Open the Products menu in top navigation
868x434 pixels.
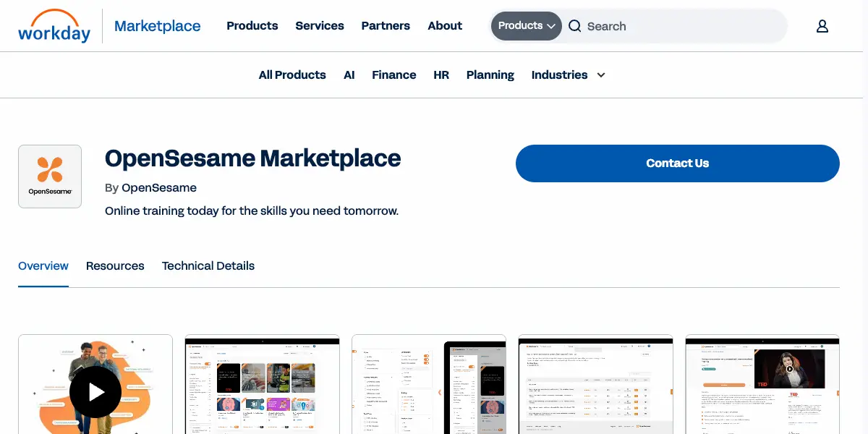point(252,26)
